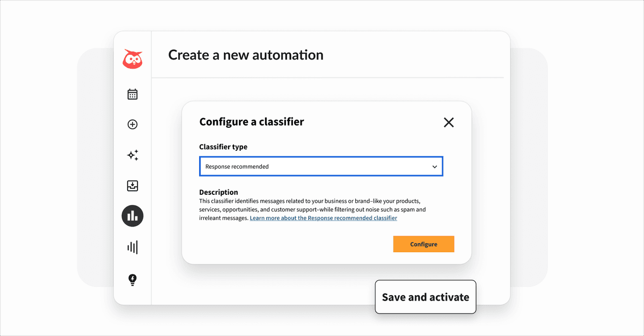Click the Streams equalizer icon
This screenshot has height=336, width=644.
click(x=132, y=247)
